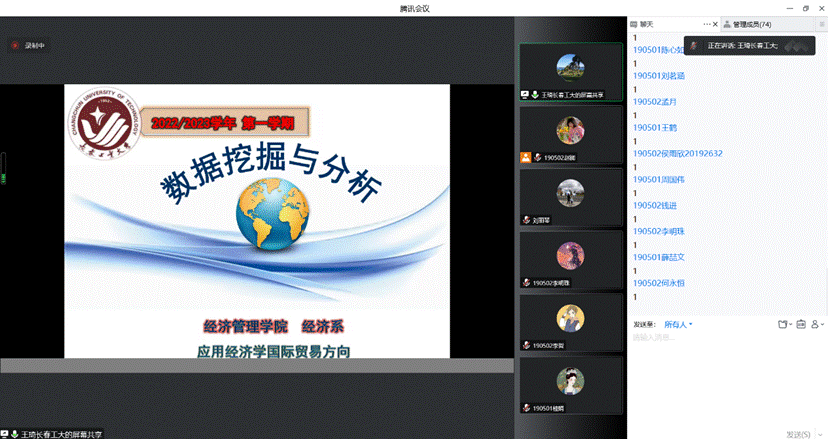Click the red packet icon above the message box
The image size is (828, 439).
pos(801,324)
